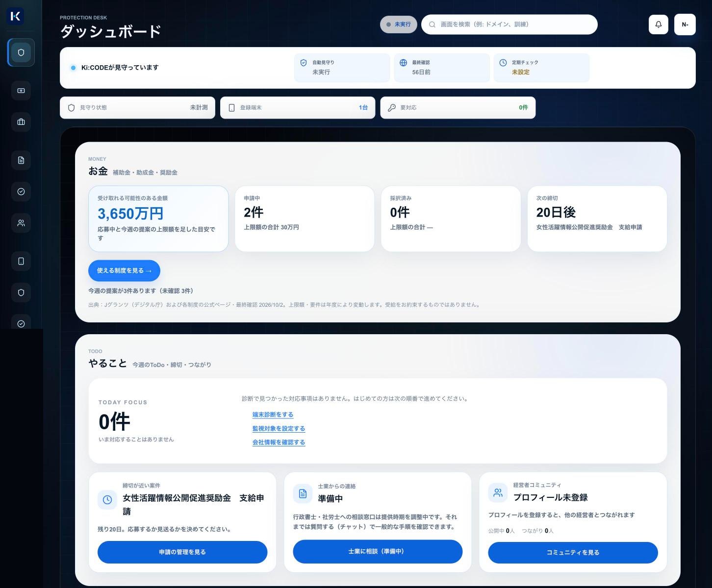Screen dimensions: 712x588
Task: Click the 使える制度を見る button
Action: (x=124, y=270)
